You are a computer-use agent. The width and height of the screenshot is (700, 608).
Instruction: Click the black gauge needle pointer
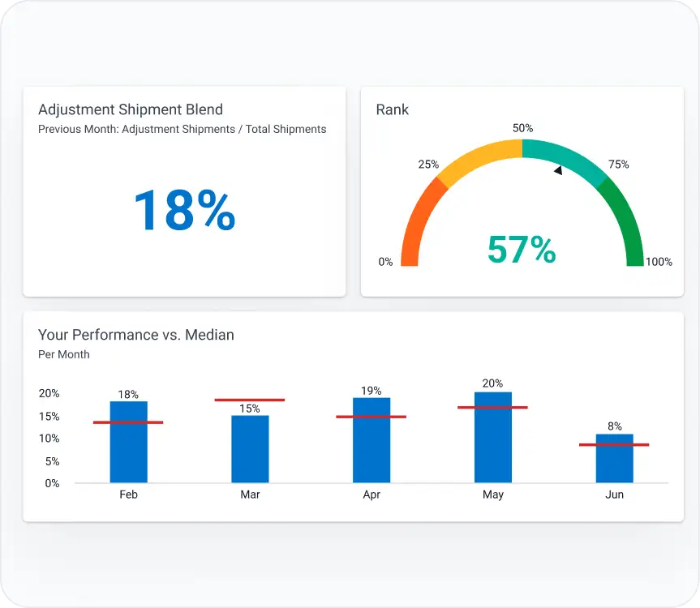[558, 170]
